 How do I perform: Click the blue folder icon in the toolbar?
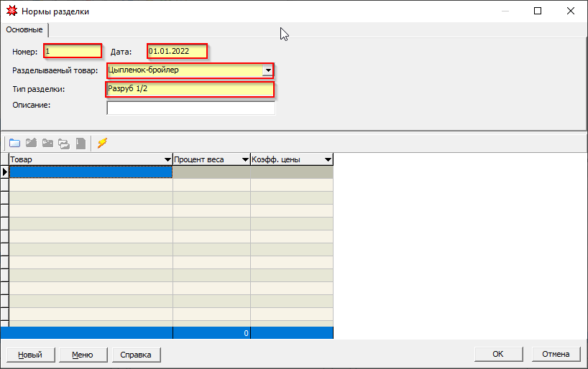(14, 143)
